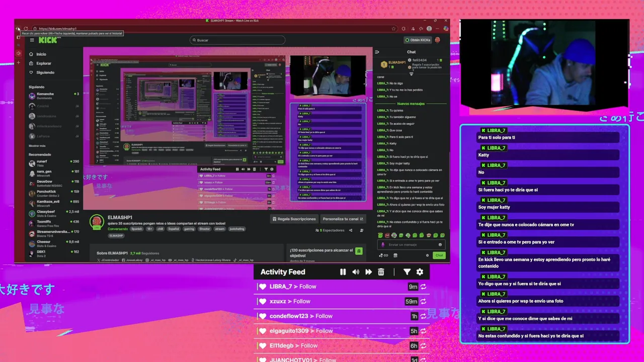The image size is (644, 362).
Task: Expand the chat leaderboard chevron
Action: pyautogui.click(x=411, y=74)
